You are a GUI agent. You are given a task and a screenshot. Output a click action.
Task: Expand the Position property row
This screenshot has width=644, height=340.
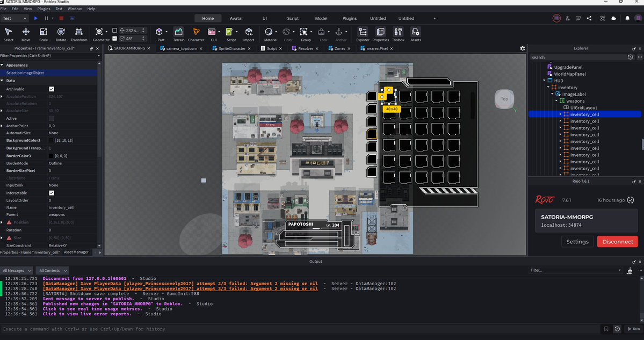2,222
